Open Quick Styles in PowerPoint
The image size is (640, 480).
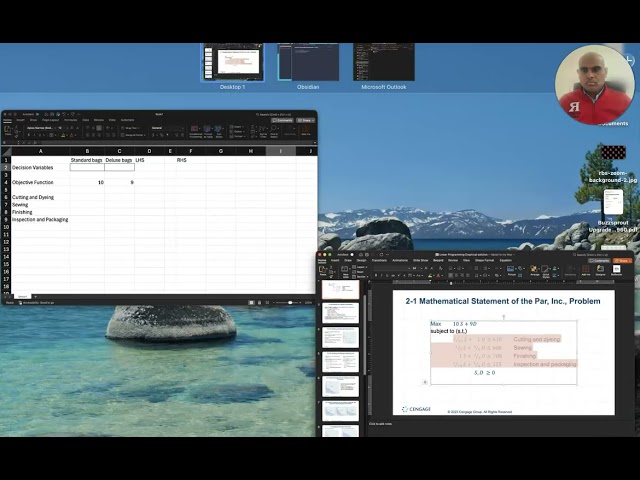click(x=546, y=271)
